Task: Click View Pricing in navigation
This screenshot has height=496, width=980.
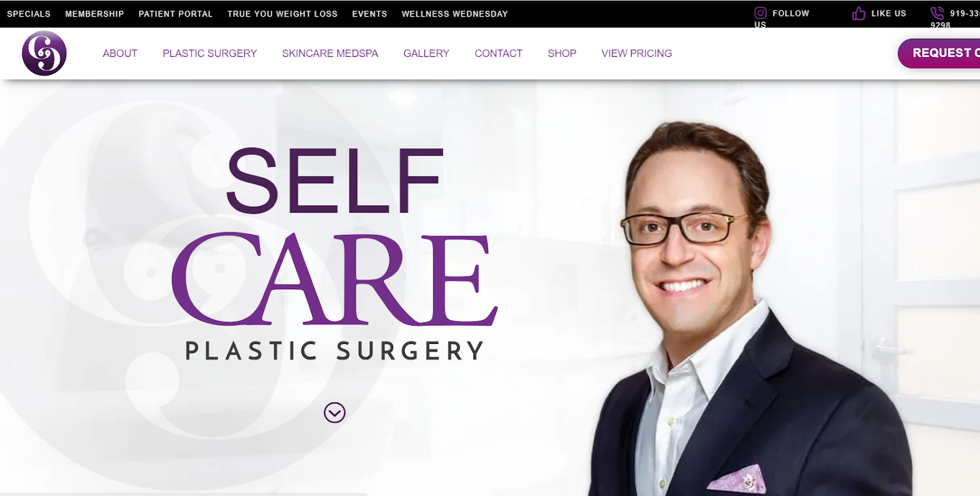Action: (636, 53)
